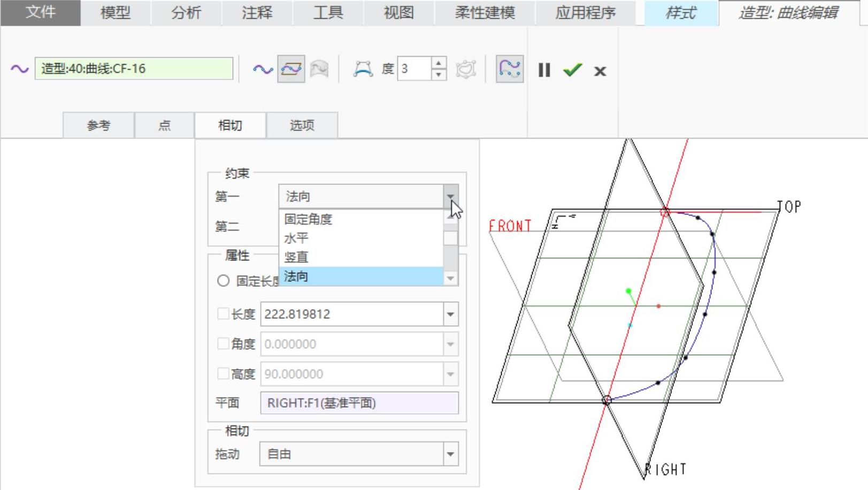
Task: Accept changes with the green checkmark
Action: 572,70
